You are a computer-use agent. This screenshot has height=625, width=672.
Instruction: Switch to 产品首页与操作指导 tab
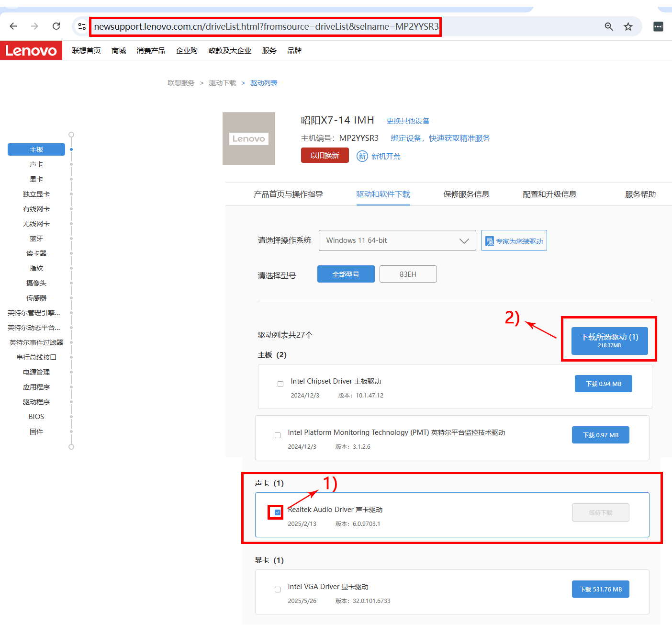pos(288,194)
